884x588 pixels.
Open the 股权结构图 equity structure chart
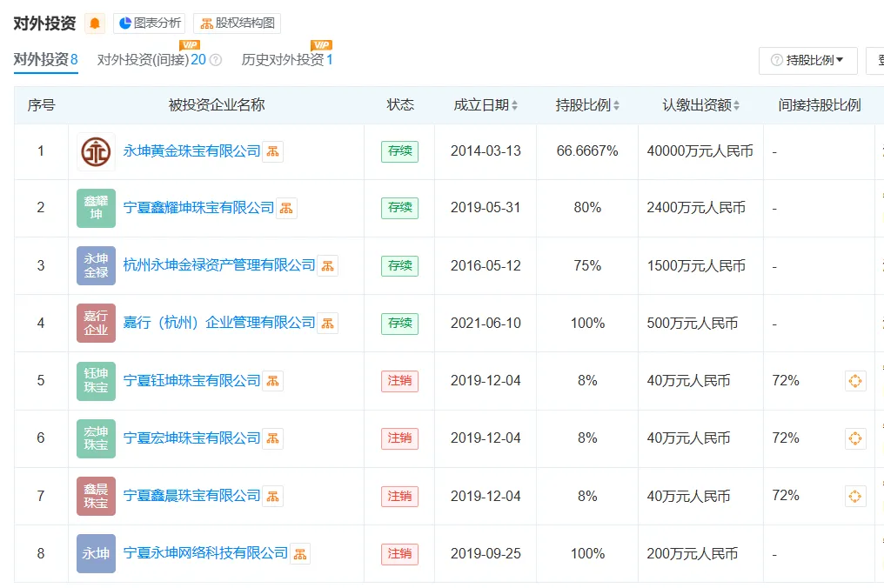coord(237,23)
